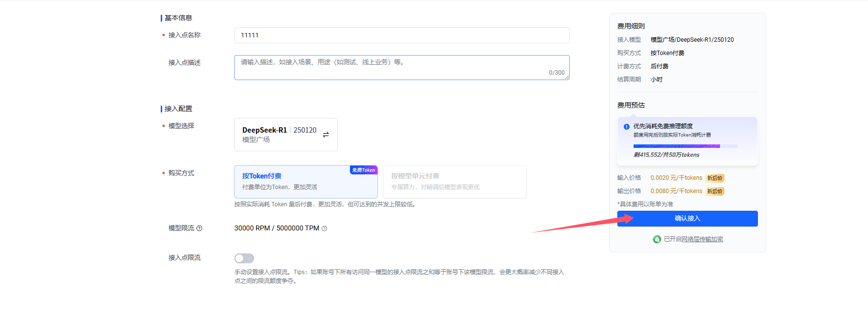This screenshot has height=310, width=868.
Task: Click 基本信息 section heading
Action: pos(178,18)
